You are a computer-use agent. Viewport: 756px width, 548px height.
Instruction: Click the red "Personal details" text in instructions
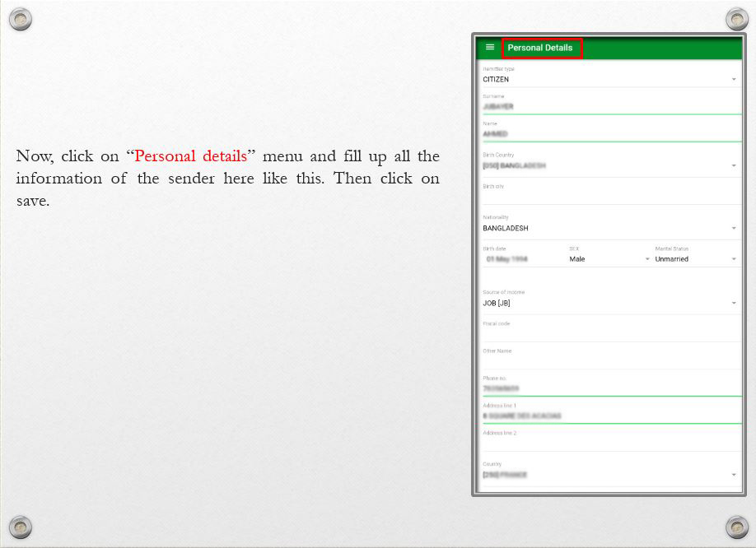tap(190, 156)
